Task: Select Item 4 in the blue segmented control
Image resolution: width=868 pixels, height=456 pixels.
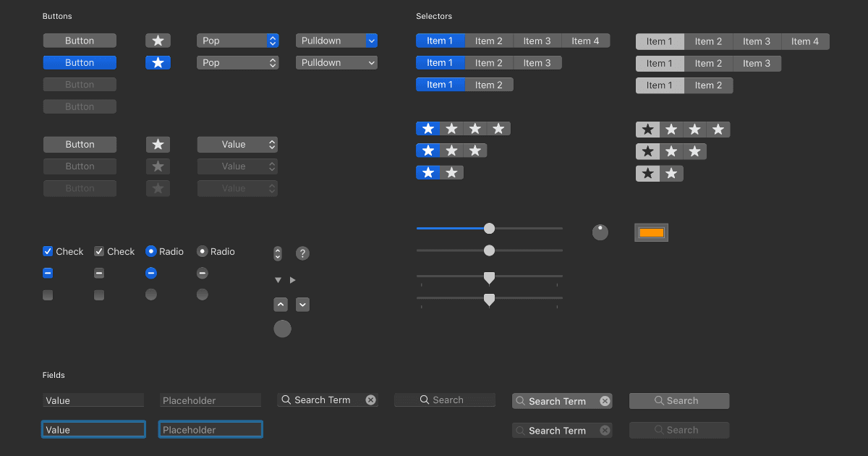Action: click(585, 41)
